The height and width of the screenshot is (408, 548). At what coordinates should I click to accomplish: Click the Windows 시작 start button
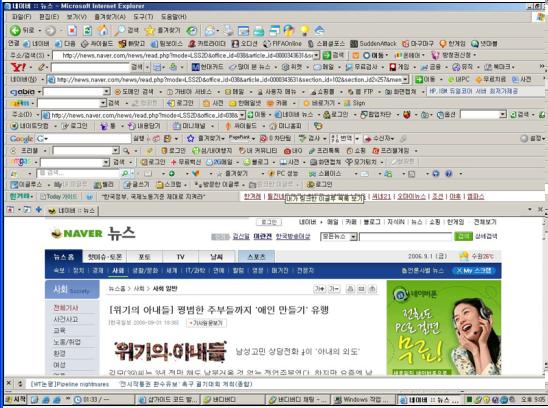(16, 399)
